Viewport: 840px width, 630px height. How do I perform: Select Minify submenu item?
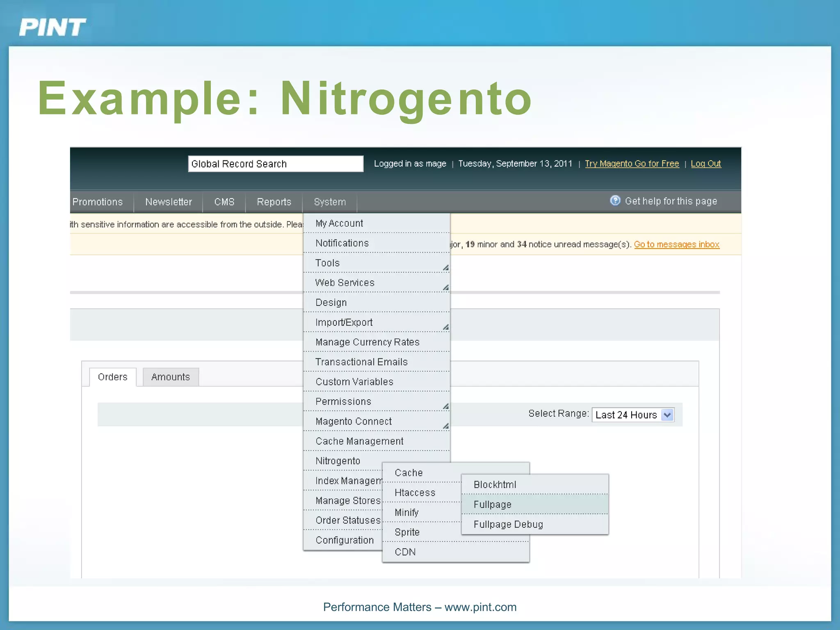[422, 512]
